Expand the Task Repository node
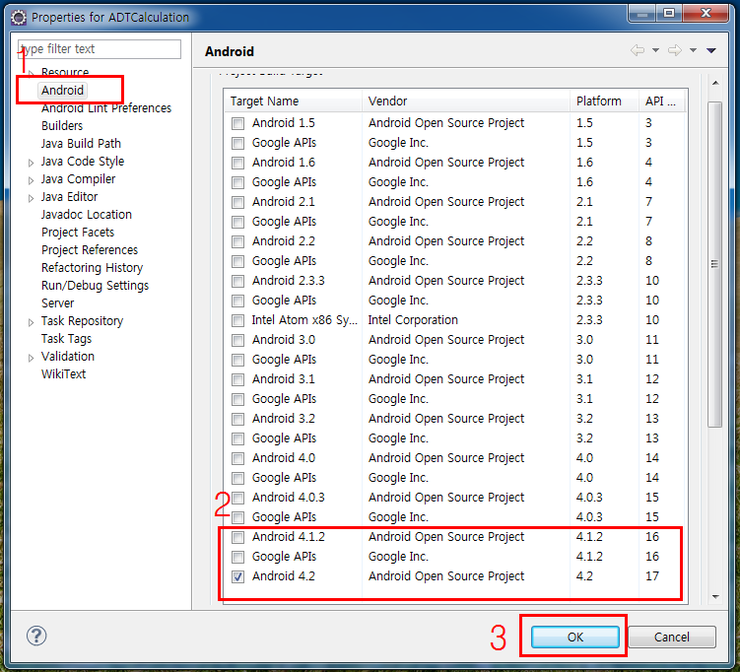 pos(31,322)
